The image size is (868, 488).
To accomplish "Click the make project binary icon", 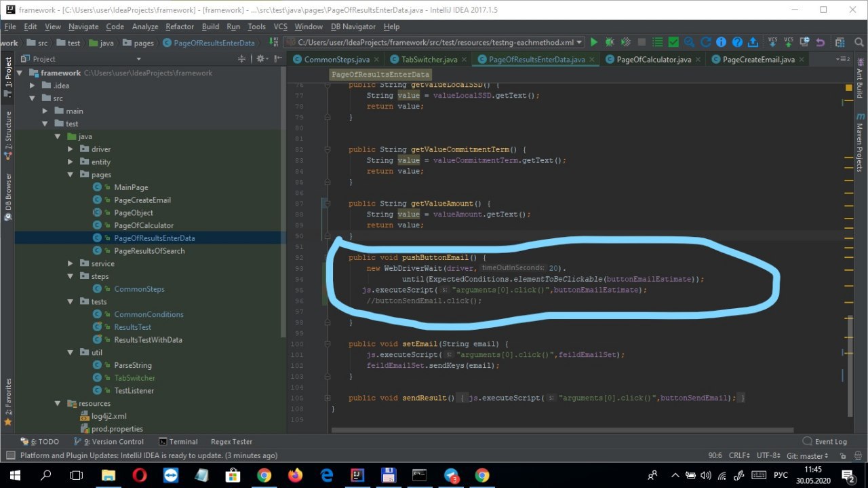I will 273,42.
